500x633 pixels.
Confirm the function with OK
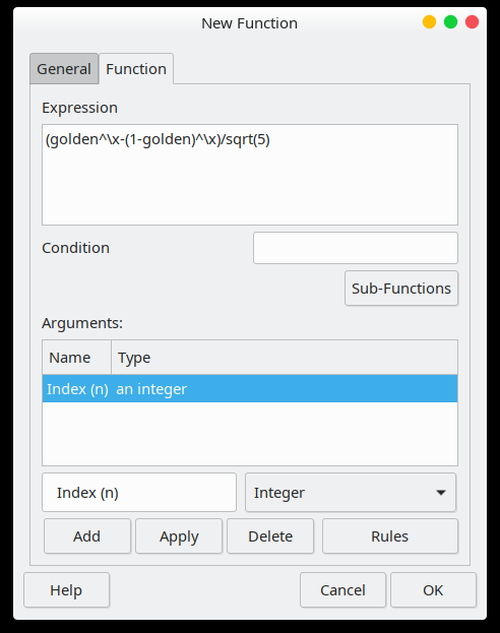click(433, 590)
